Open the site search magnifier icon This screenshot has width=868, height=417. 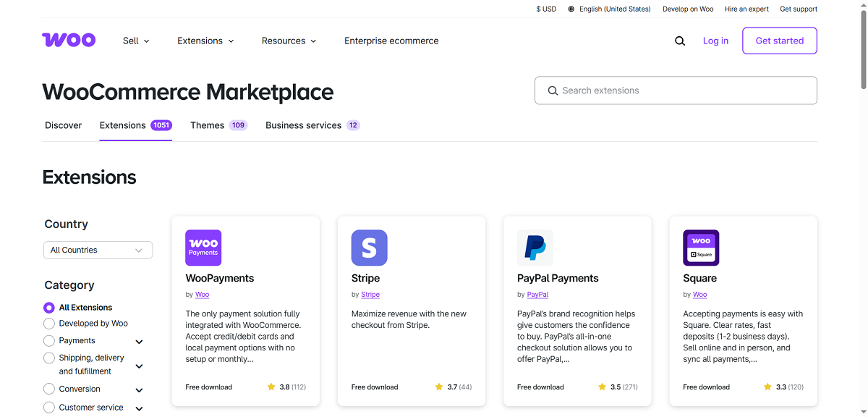click(x=680, y=41)
